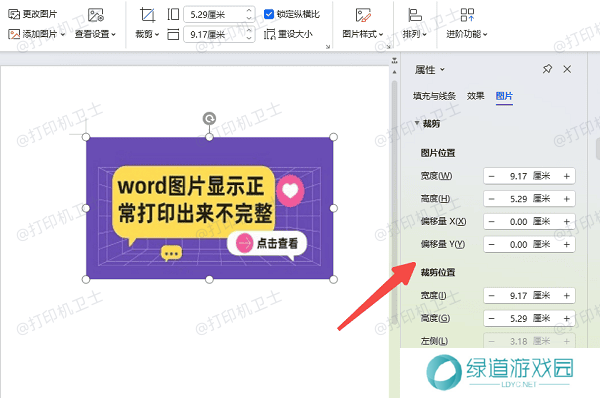Screen dimensions: 600x398
Task: Decrease 裁剪位置 高度(G) with minus
Action: (x=492, y=318)
